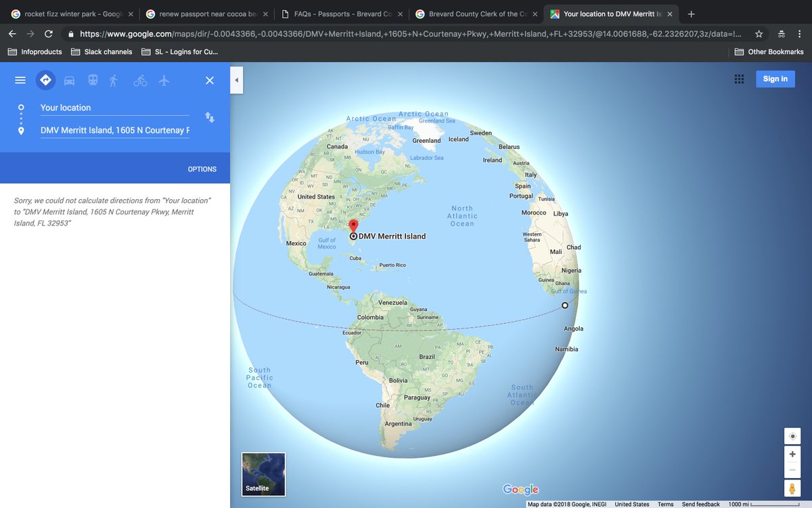Close the FAQs Passports tab

400,14
